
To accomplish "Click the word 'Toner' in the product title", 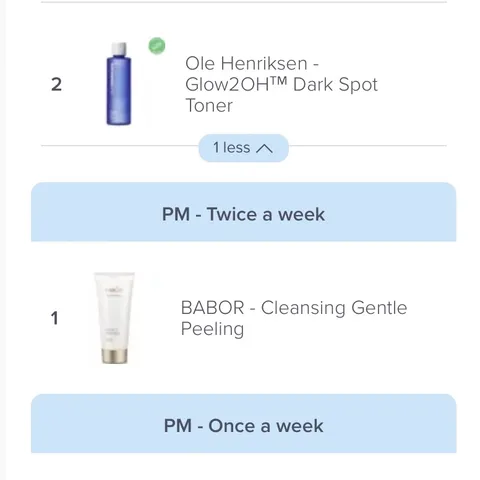I will pyautogui.click(x=209, y=105).
